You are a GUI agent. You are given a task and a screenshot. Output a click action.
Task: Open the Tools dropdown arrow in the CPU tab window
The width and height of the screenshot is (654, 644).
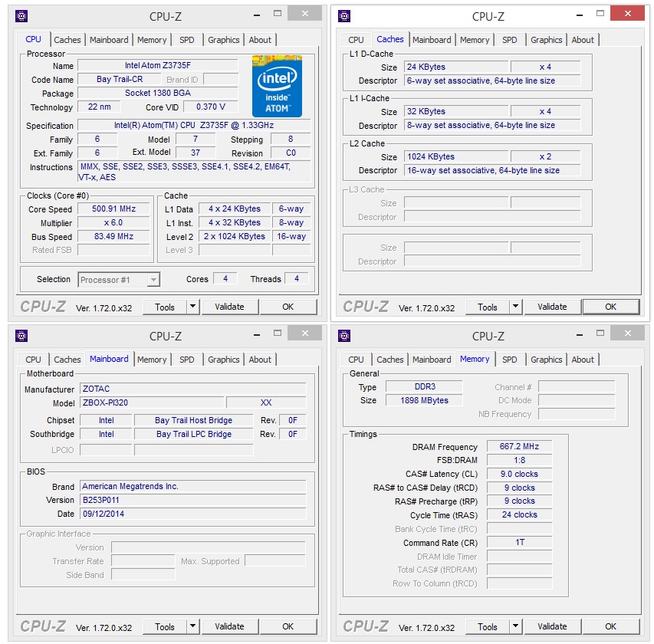192,307
